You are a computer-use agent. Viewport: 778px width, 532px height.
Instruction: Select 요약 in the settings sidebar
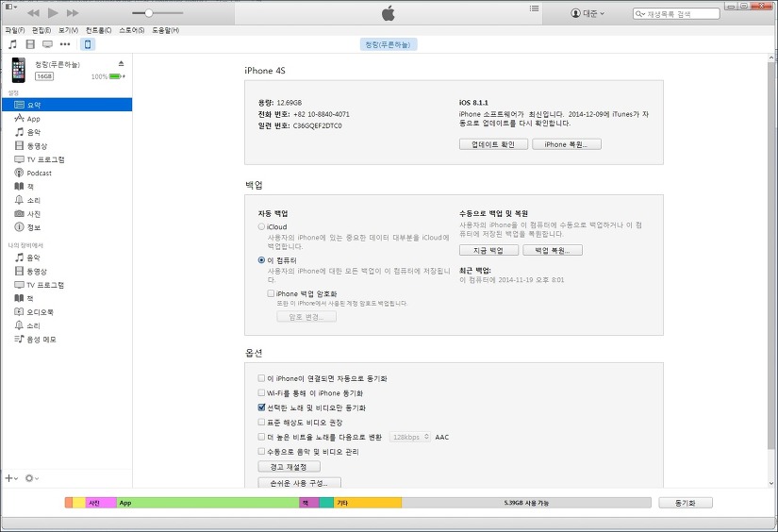pos(67,105)
